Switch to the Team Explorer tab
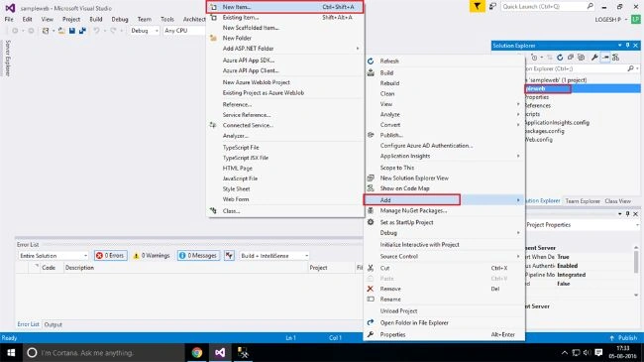This screenshot has width=644, height=362. (583, 201)
